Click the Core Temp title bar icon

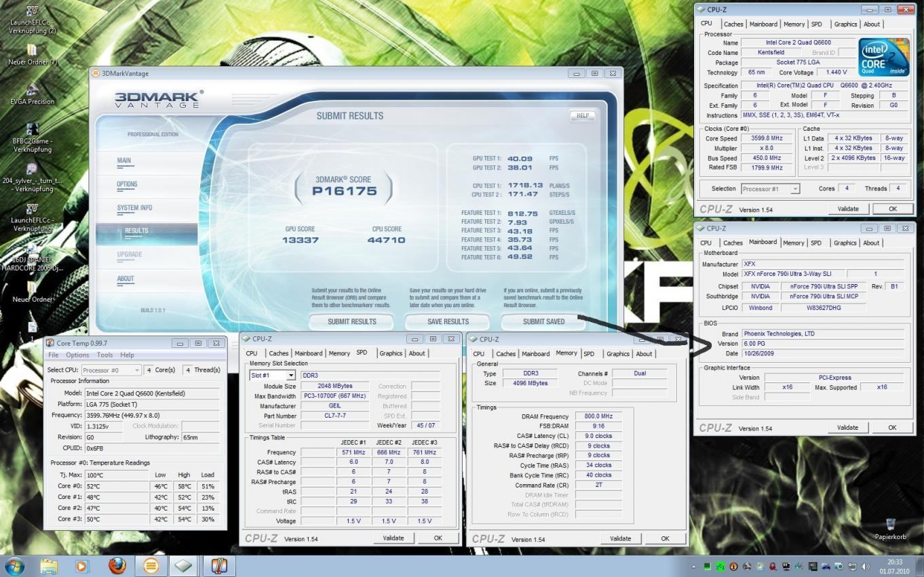click(50, 343)
